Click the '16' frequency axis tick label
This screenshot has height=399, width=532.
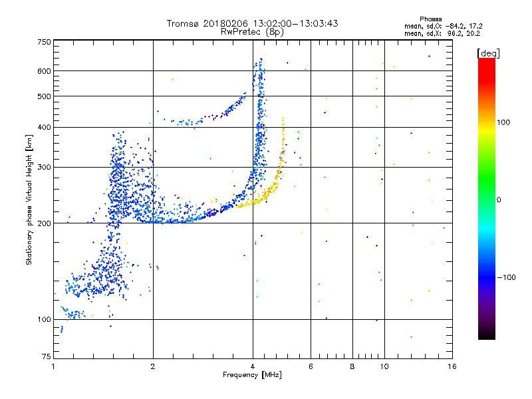coord(452,366)
